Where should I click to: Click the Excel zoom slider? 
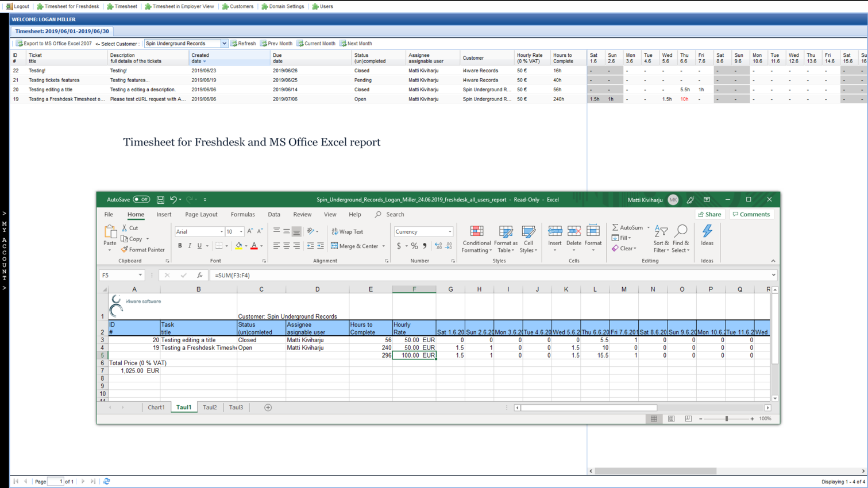(x=727, y=419)
